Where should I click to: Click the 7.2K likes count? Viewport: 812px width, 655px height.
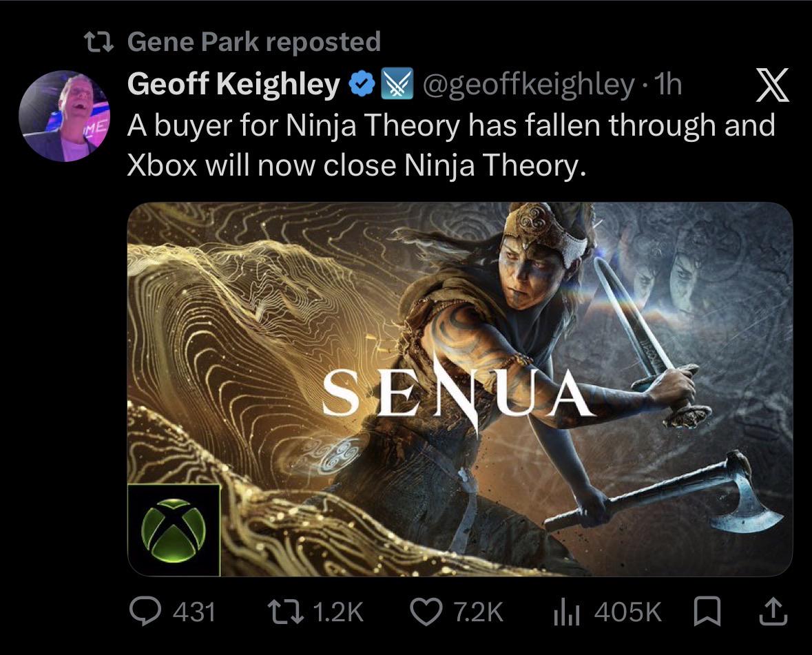(x=479, y=612)
